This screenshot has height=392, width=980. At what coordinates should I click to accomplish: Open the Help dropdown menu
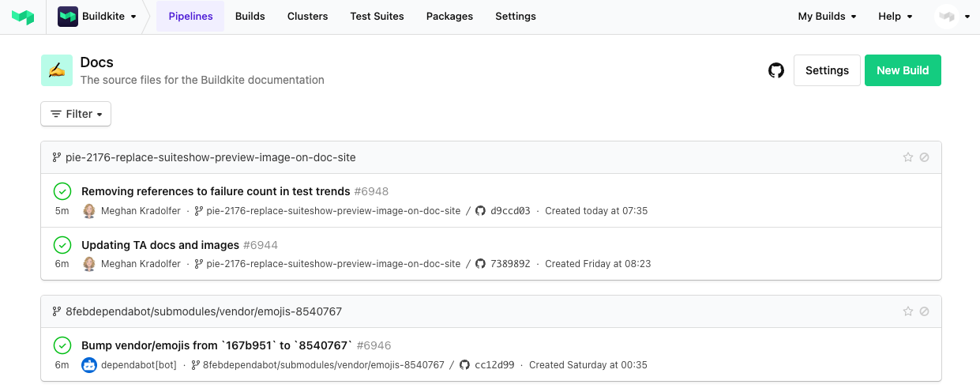tap(896, 16)
